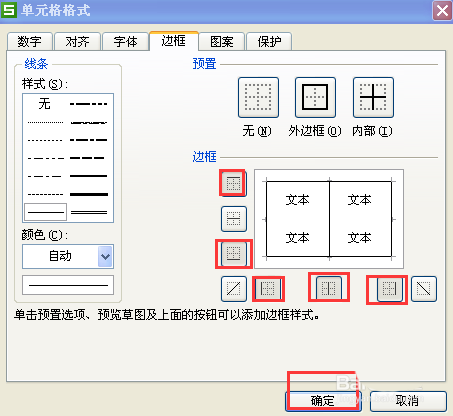The image size is (453, 416).
Task: Click the 确定 button
Action: tap(323, 401)
